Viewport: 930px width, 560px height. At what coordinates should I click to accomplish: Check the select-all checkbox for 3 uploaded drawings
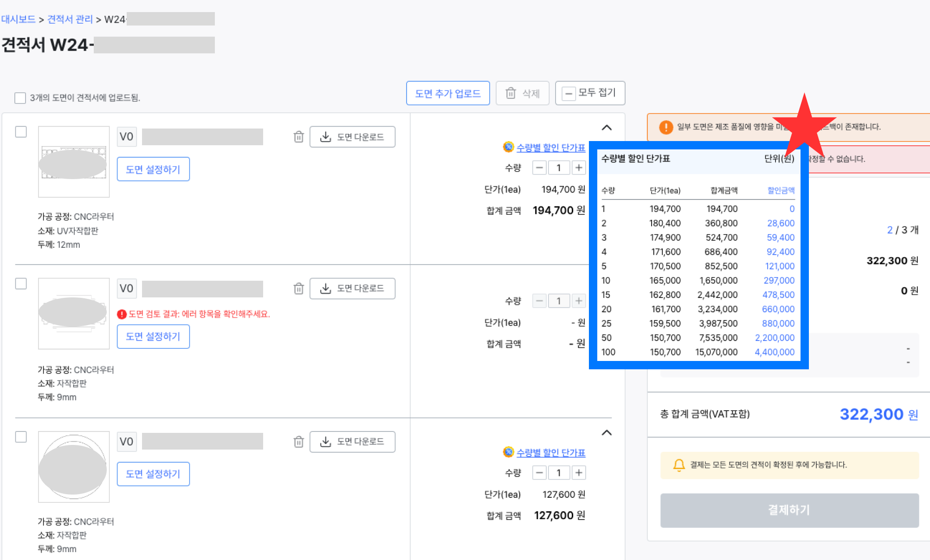20,97
